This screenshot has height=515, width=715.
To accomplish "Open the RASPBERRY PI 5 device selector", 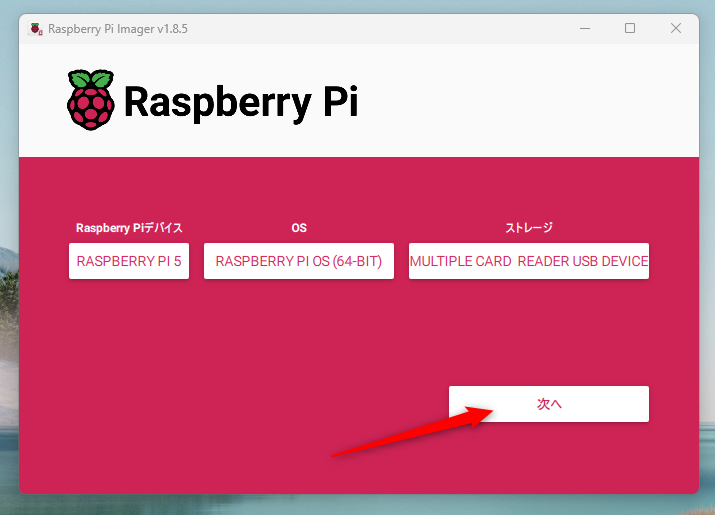I will coord(129,261).
